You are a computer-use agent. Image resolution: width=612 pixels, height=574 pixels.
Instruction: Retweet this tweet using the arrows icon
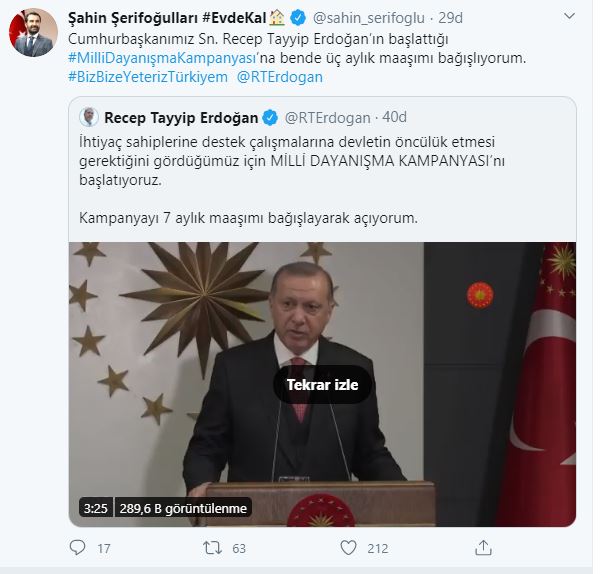(211, 548)
